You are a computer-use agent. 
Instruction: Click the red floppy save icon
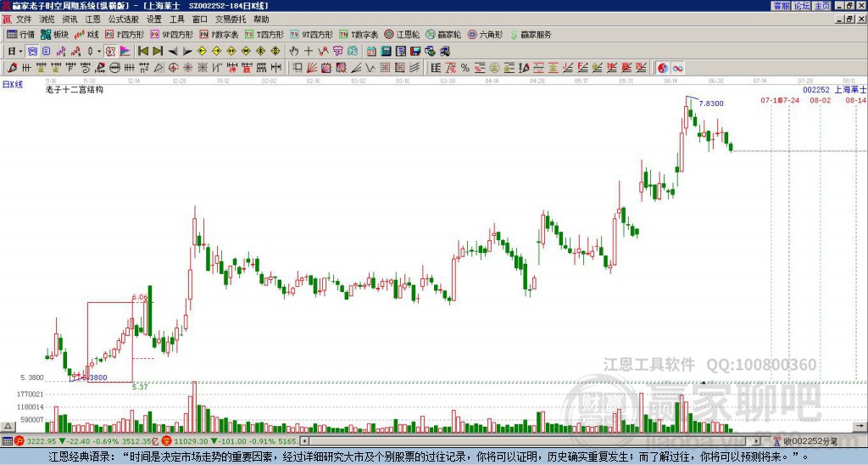pyautogui.click(x=415, y=52)
